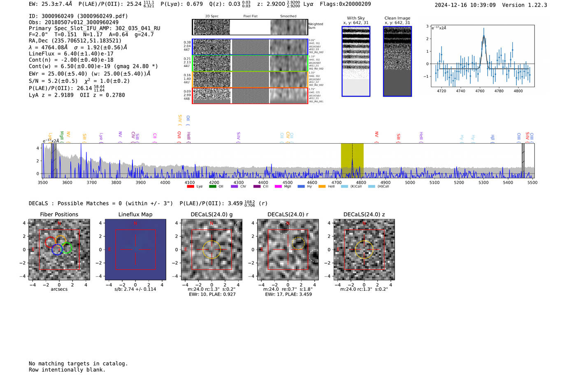This screenshot has width=576, height=392.
Task: Click the yellow aperture circle in DECaLS g
Action: [212, 250]
